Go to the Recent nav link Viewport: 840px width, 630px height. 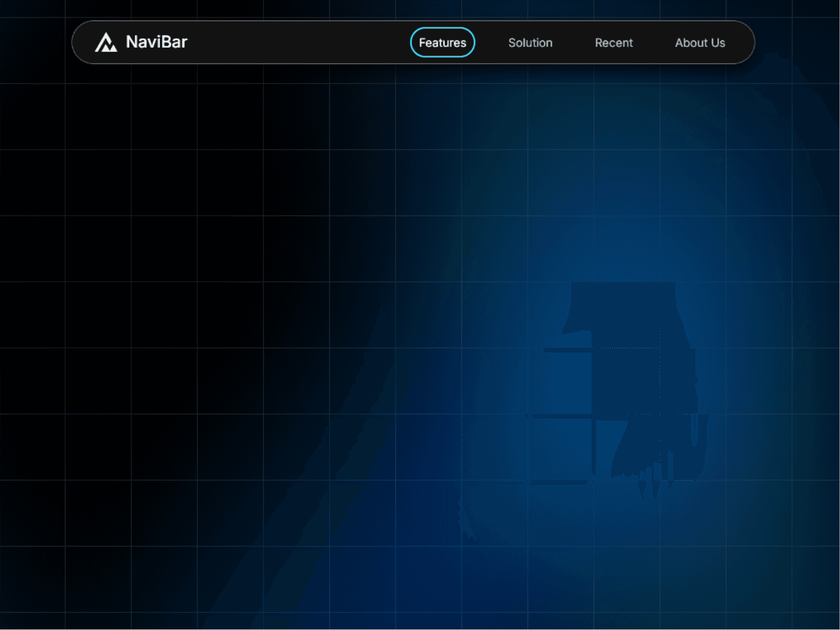click(x=614, y=43)
